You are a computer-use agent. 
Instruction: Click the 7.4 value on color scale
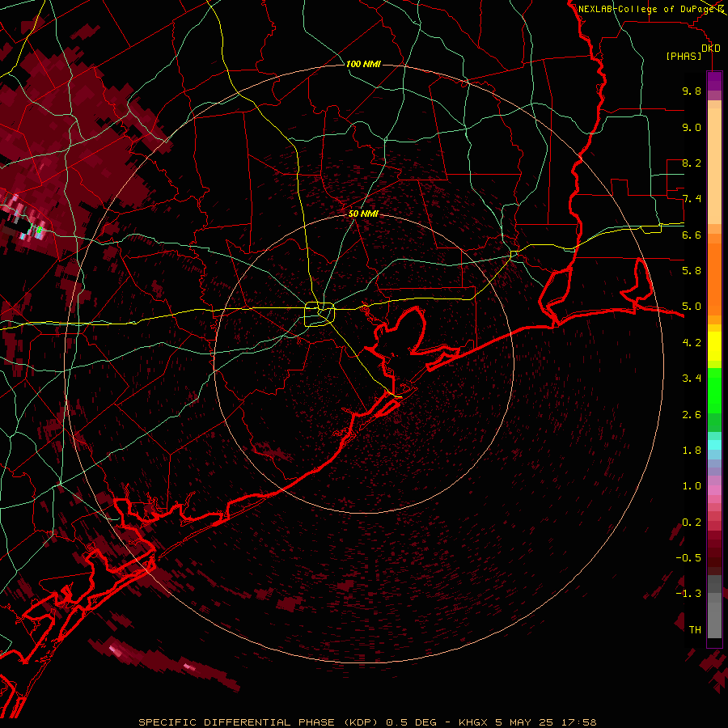[692, 199]
